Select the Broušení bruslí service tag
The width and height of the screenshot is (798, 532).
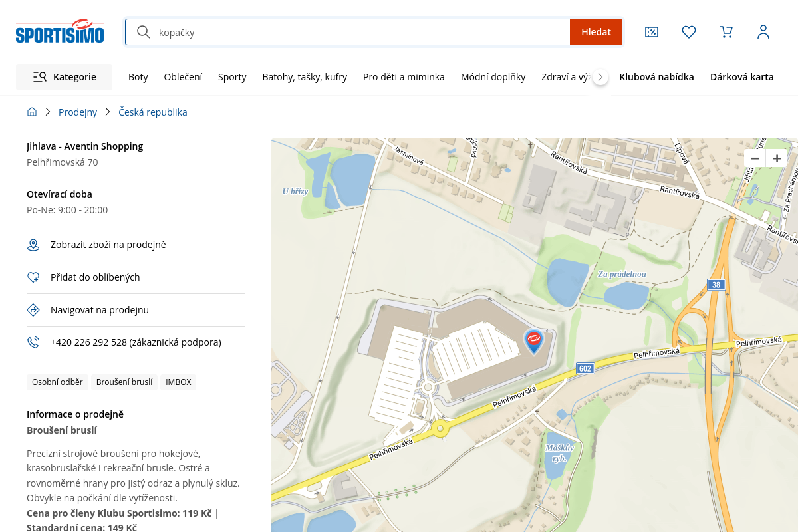point(124,382)
